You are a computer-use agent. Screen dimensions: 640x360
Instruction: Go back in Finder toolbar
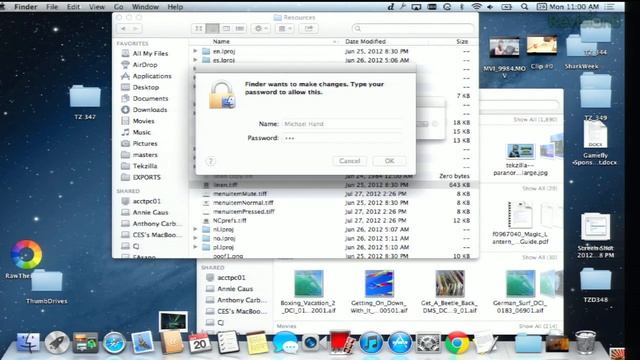point(123,28)
